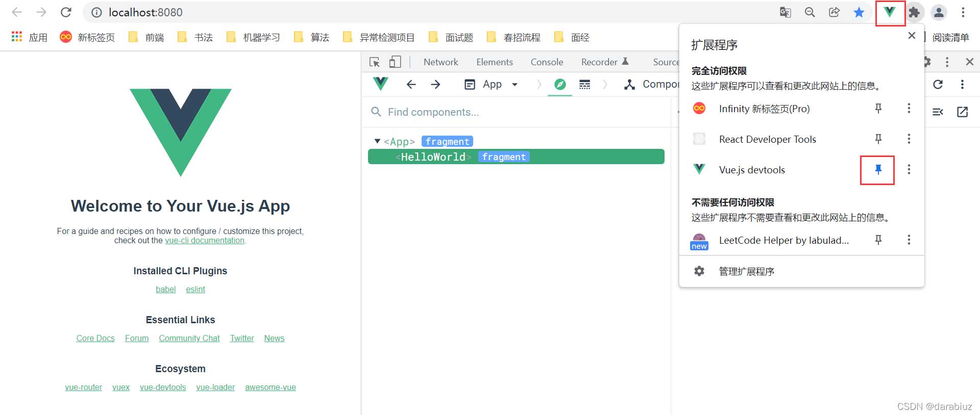Open DevTools settings gear icon

click(927, 62)
